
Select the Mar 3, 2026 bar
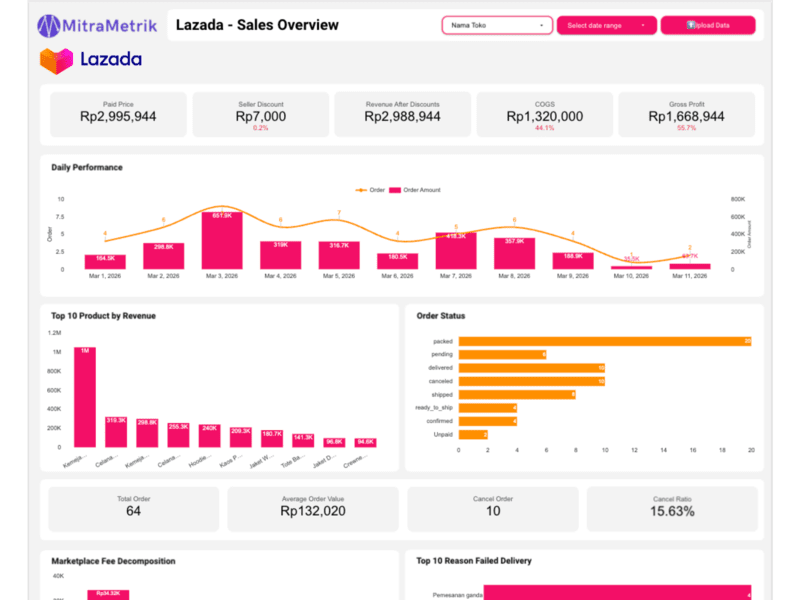click(x=222, y=240)
